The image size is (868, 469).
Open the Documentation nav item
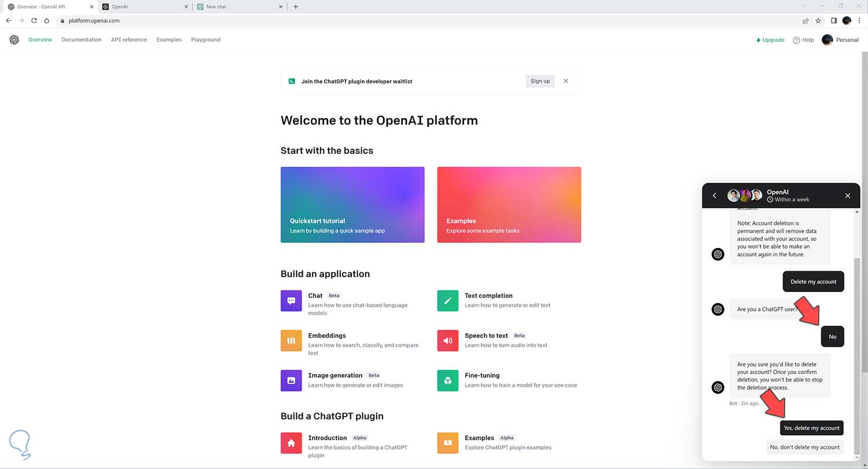[82, 40]
